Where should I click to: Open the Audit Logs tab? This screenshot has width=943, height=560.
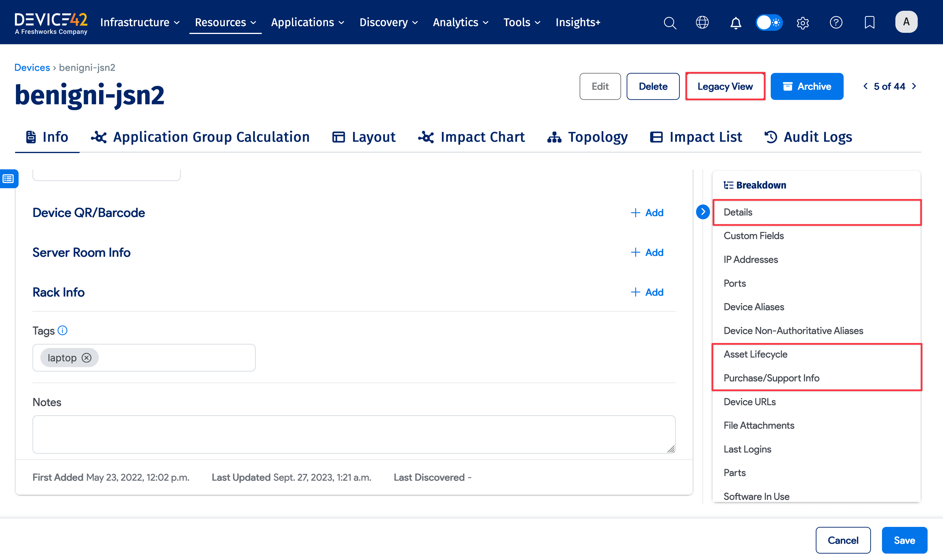pyautogui.click(x=808, y=137)
